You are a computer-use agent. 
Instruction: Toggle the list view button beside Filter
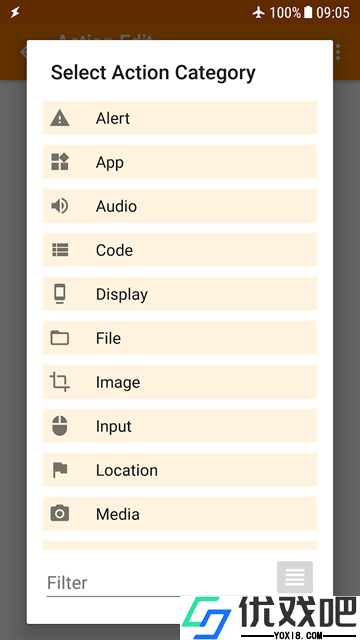[295, 577]
